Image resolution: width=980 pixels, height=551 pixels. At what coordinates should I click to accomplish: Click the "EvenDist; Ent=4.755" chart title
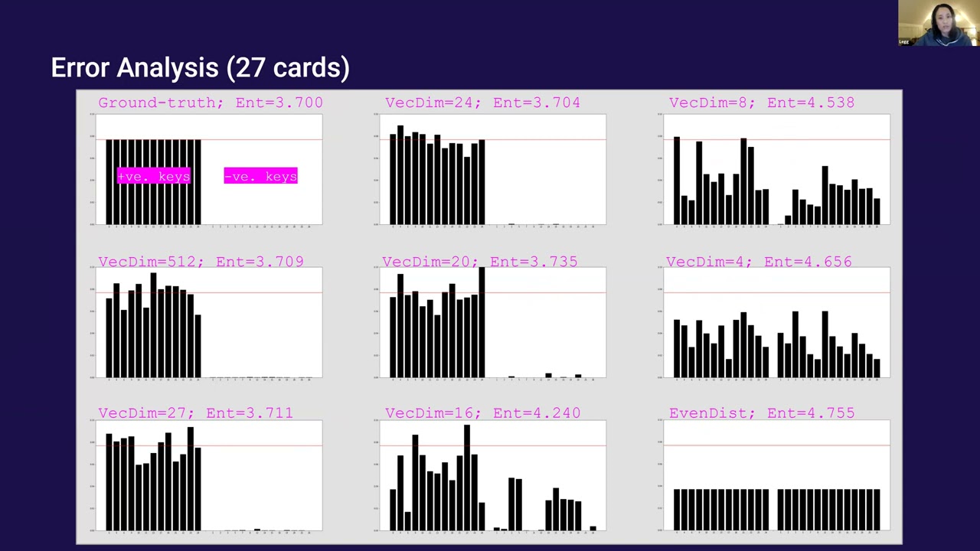pos(762,413)
